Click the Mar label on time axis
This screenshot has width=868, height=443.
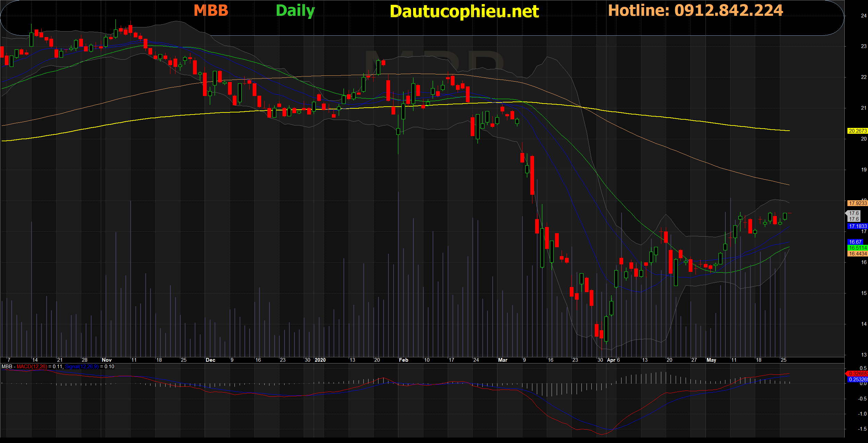point(503,360)
